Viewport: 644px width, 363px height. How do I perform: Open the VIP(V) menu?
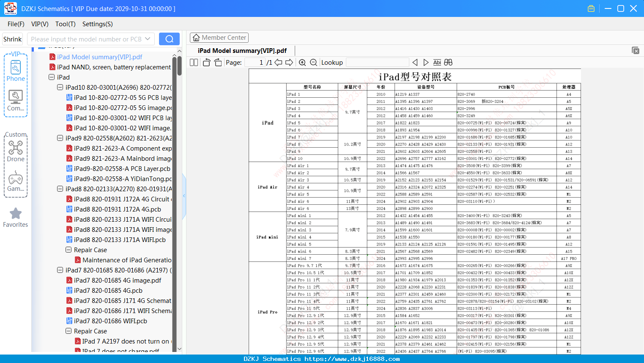pos(40,24)
